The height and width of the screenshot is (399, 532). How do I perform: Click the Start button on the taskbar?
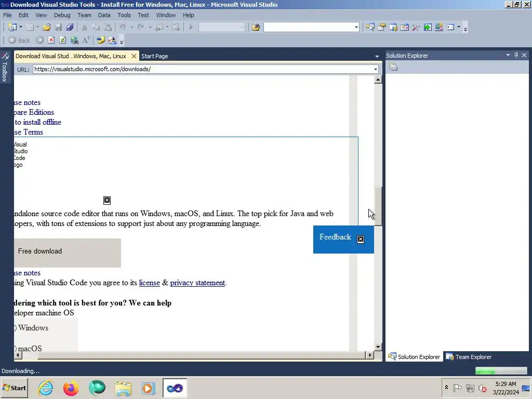coord(14,388)
